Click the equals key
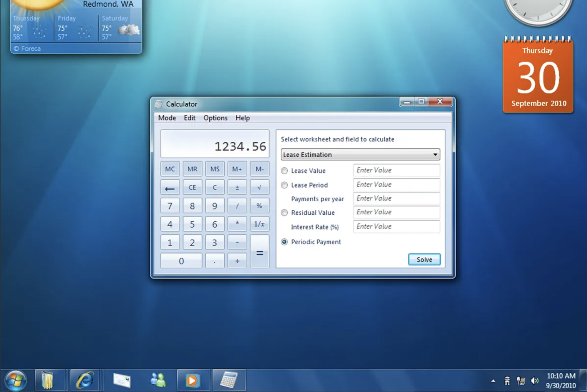The image size is (587, 392). pos(260,252)
